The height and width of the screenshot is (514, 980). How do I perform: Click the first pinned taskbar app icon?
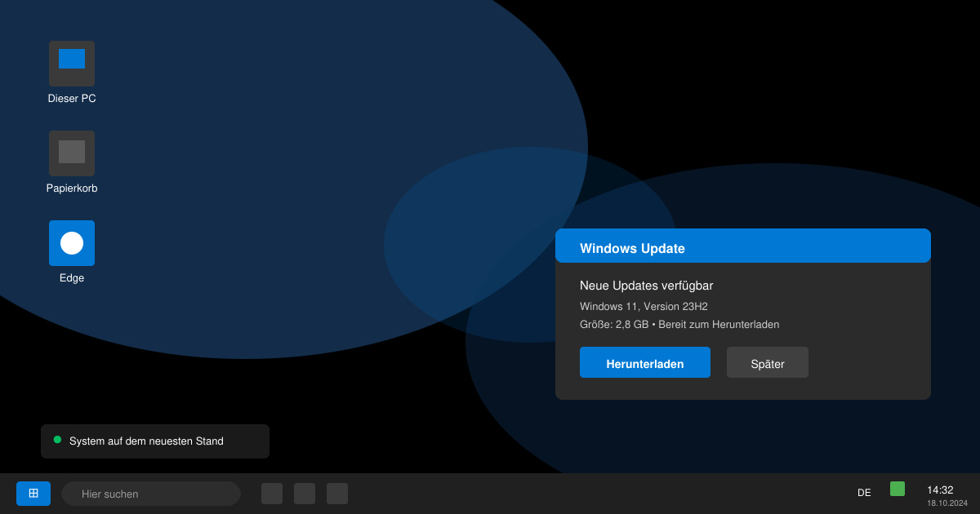(x=272, y=494)
